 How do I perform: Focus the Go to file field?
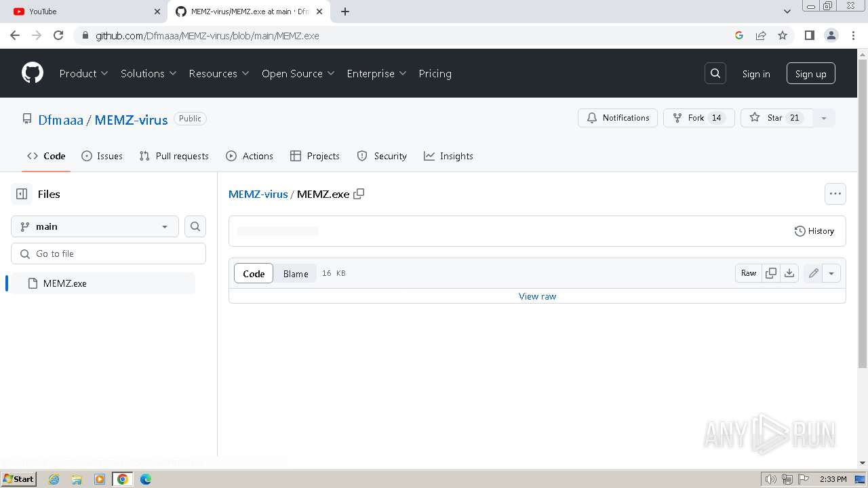(x=108, y=253)
